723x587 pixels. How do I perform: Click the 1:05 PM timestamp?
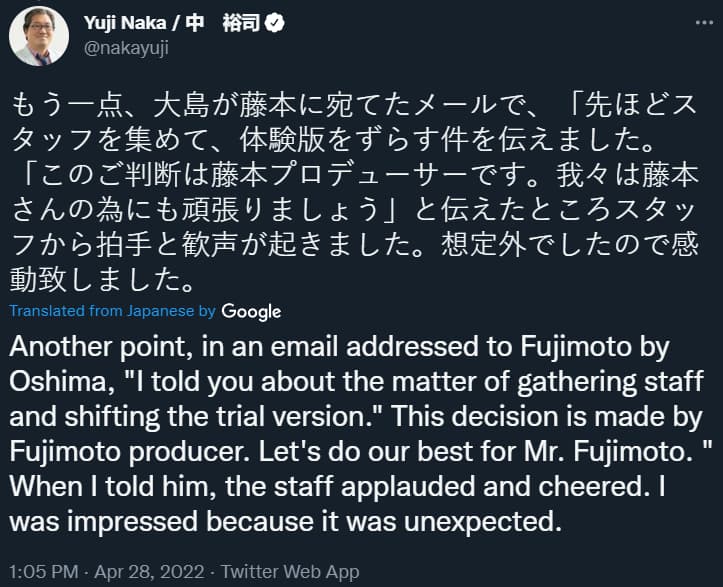[44, 572]
